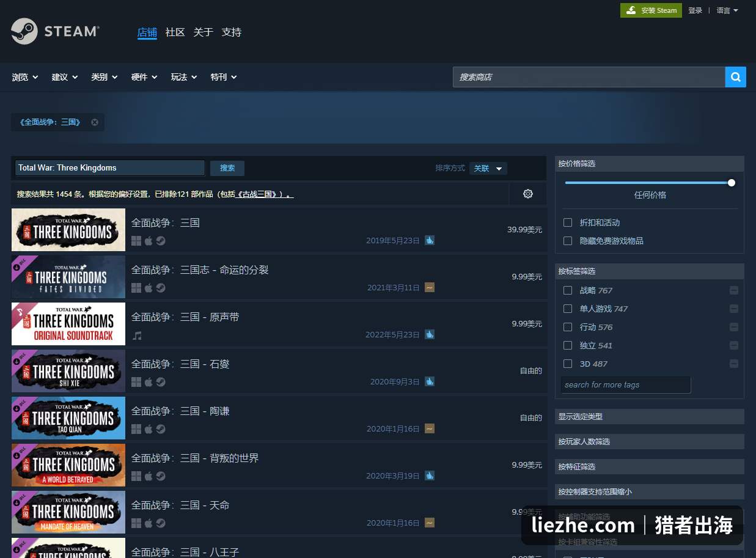Viewport: 756px width, 558px height.
Task: Click the mixed review icon for 天命 row
Action: tap(430, 523)
